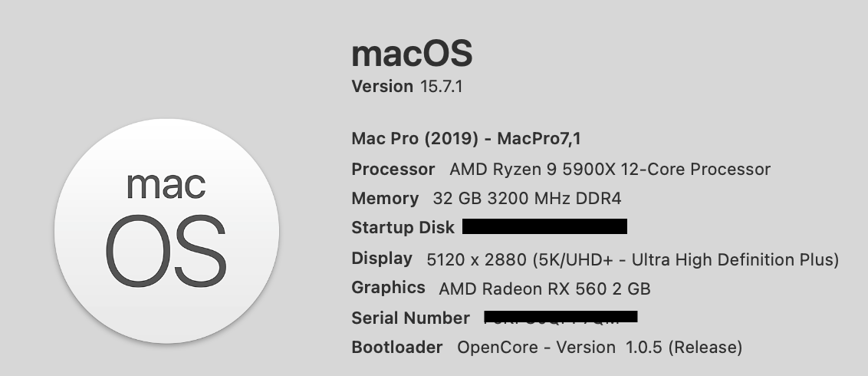Click the Bootloader label

[x=396, y=347]
